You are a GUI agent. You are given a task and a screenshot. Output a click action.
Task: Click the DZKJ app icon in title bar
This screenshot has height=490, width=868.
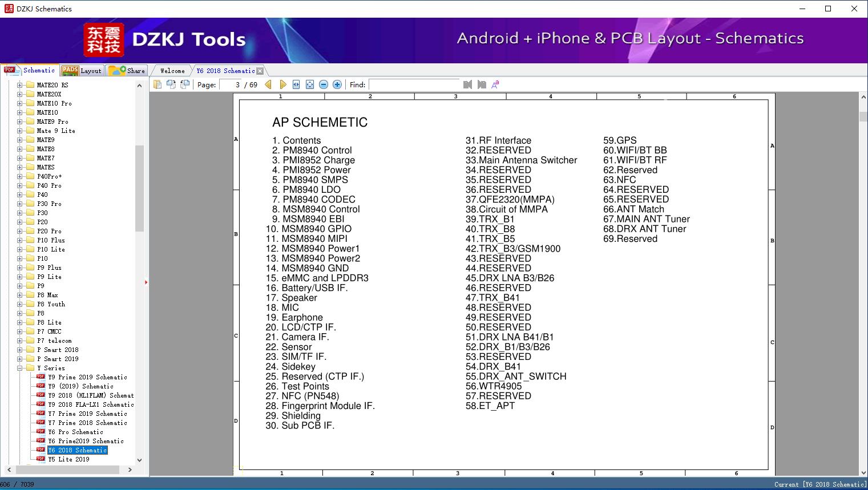(9, 9)
